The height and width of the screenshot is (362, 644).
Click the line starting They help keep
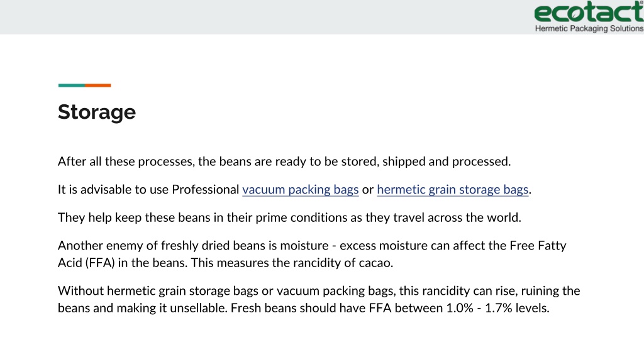(x=289, y=217)
